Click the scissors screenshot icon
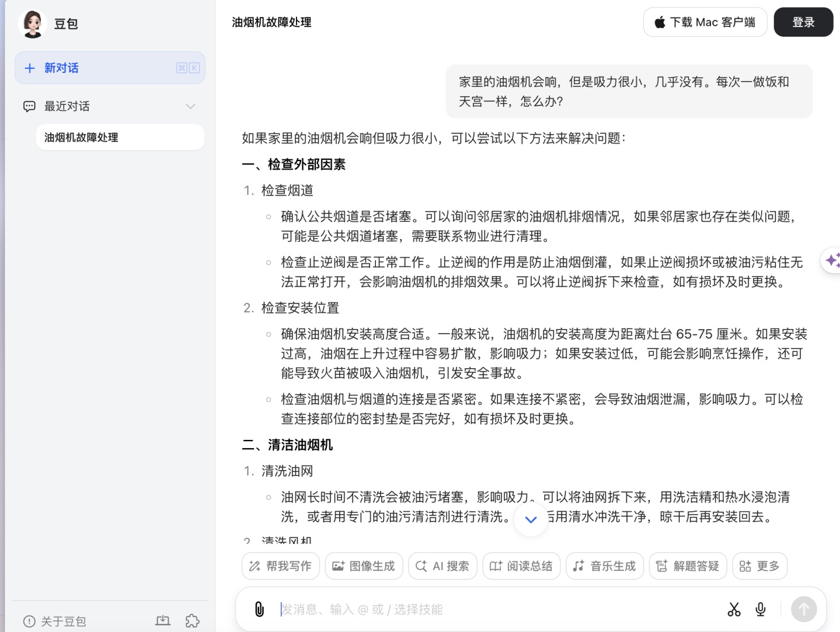Screen dimensions: 840x632 (x=734, y=609)
